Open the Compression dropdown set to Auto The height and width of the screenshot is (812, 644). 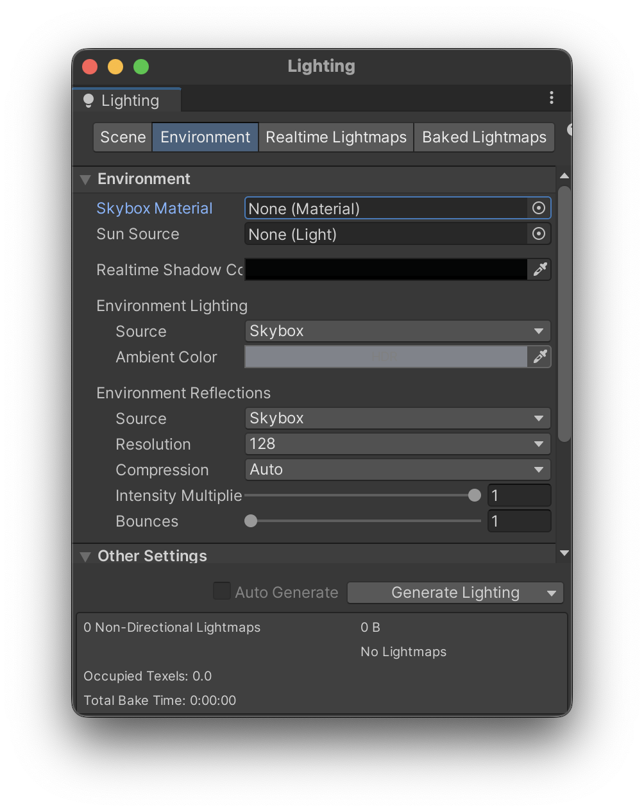[x=398, y=469]
